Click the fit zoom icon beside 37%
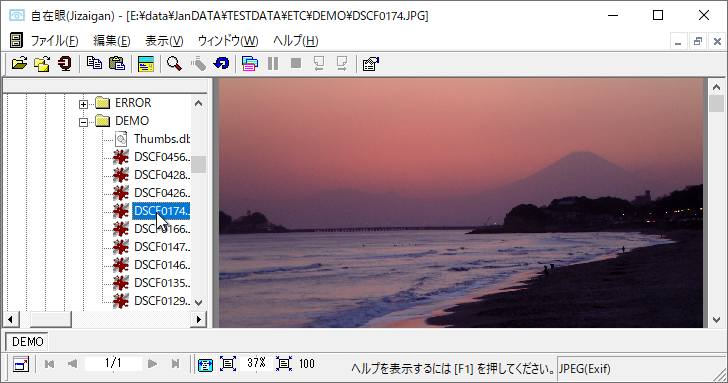The height and width of the screenshot is (383, 728). pyautogui.click(x=228, y=364)
